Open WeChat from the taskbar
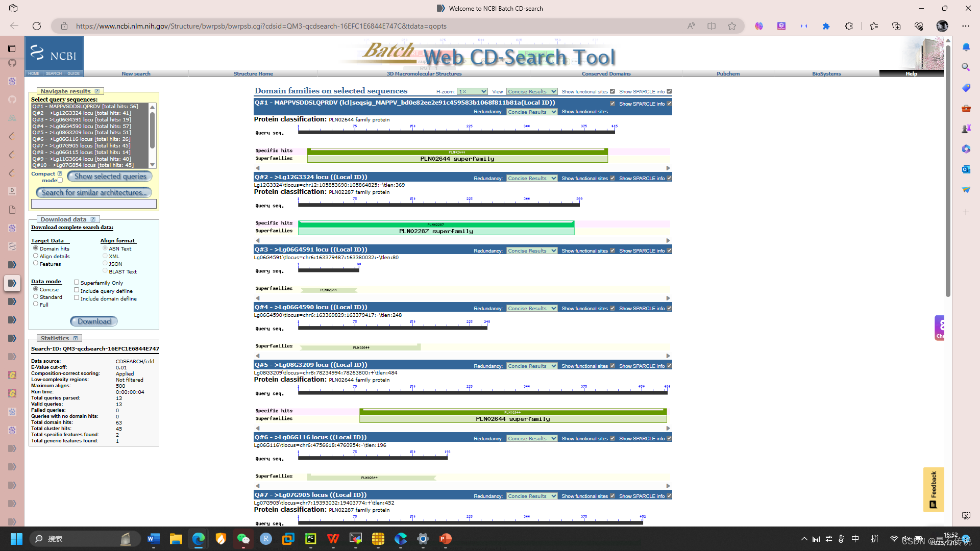 click(243, 539)
